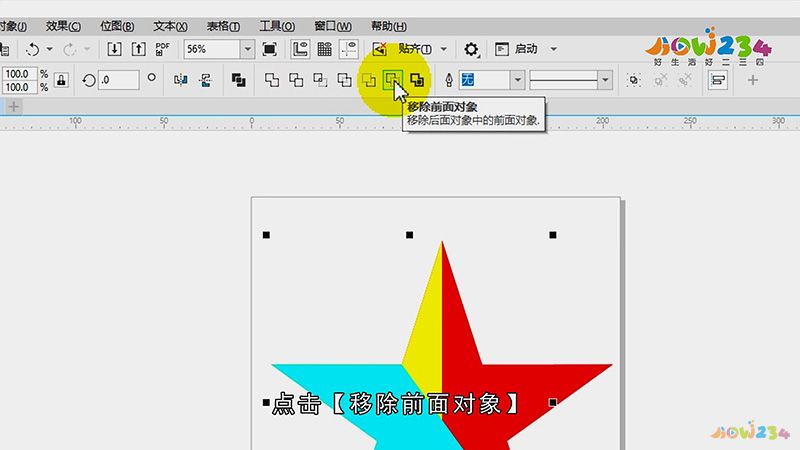Viewport: 800px width, 450px height.
Task: Open the 位图(B) menu
Action: point(117,26)
